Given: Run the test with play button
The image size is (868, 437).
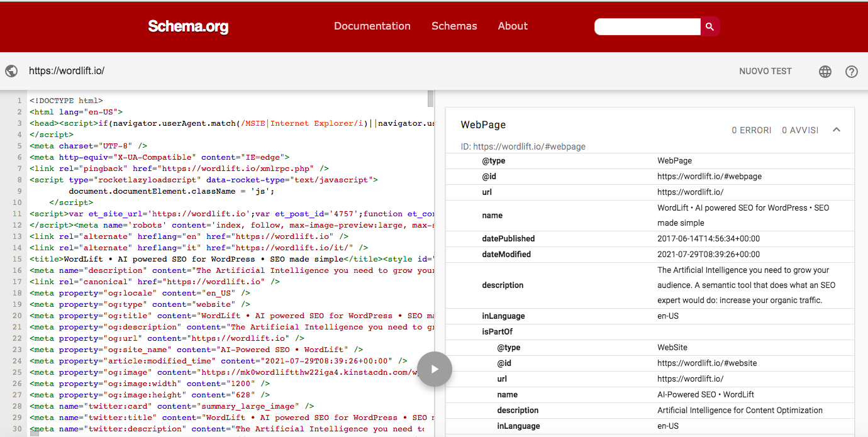Looking at the screenshot, I should (x=435, y=368).
